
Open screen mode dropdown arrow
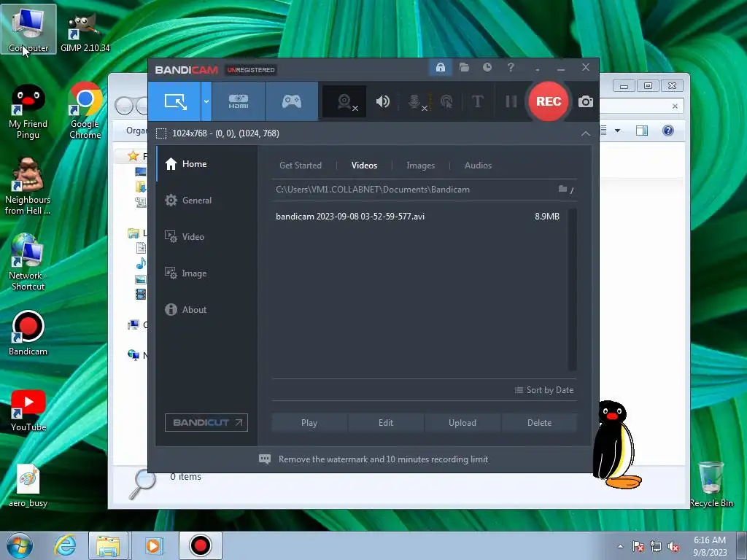206,101
